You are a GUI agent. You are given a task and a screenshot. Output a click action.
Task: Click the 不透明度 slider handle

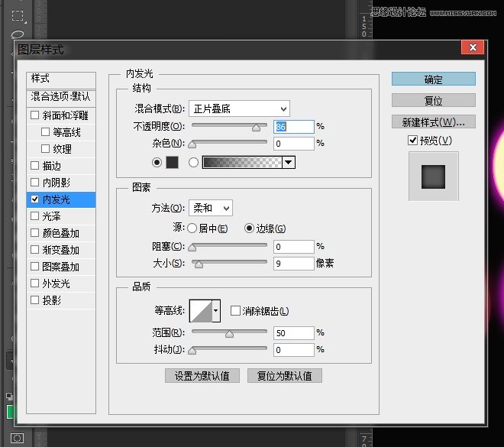pos(256,128)
